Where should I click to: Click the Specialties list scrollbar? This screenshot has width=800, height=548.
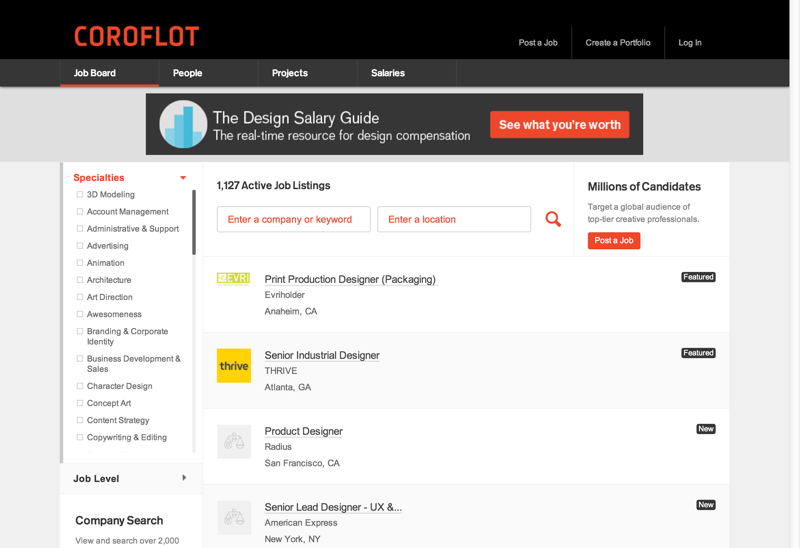click(x=194, y=222)
